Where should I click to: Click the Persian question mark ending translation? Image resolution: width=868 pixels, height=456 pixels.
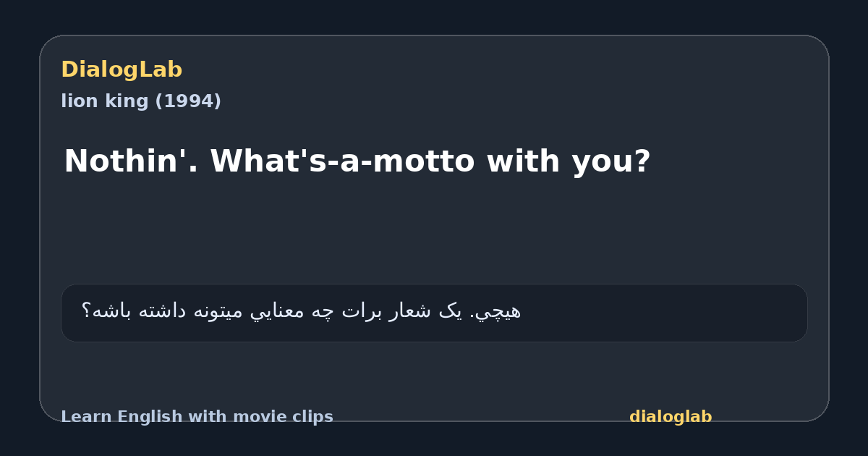tap(86, 311)
